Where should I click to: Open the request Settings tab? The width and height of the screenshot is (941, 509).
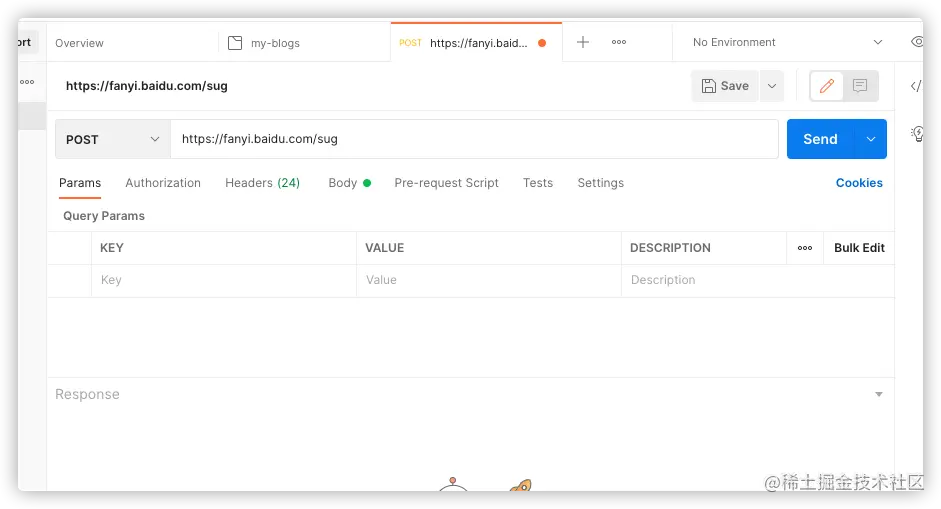(601, 183)
